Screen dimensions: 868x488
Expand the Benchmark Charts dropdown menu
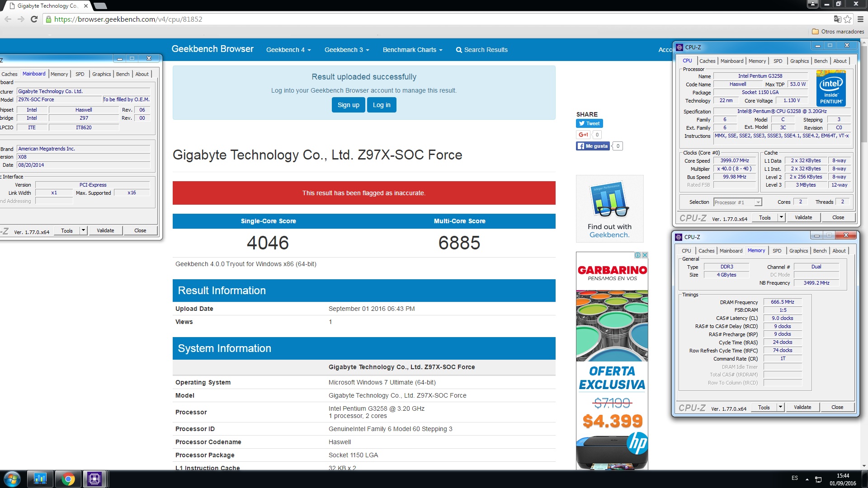[412, 50]
